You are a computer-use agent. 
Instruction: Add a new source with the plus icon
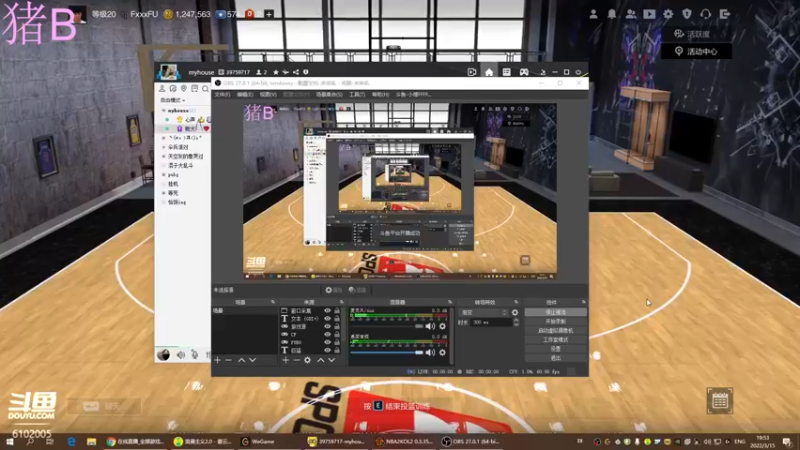click(286, 360)
